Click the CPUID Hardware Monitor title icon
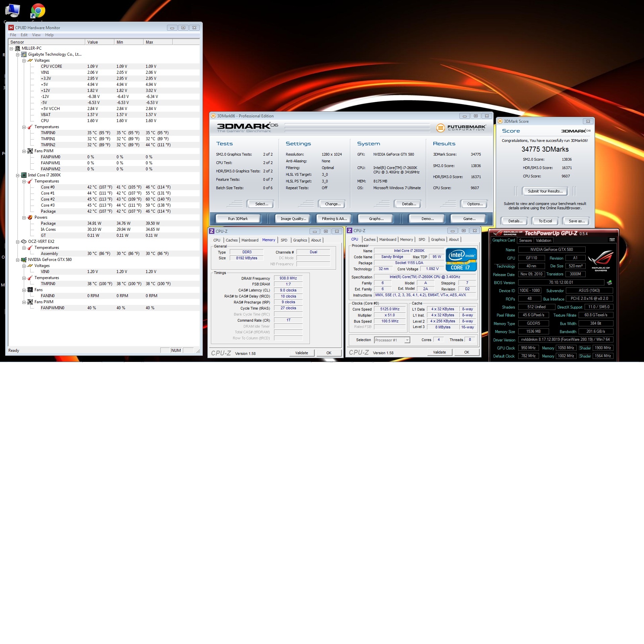 [x=11, y=28]
